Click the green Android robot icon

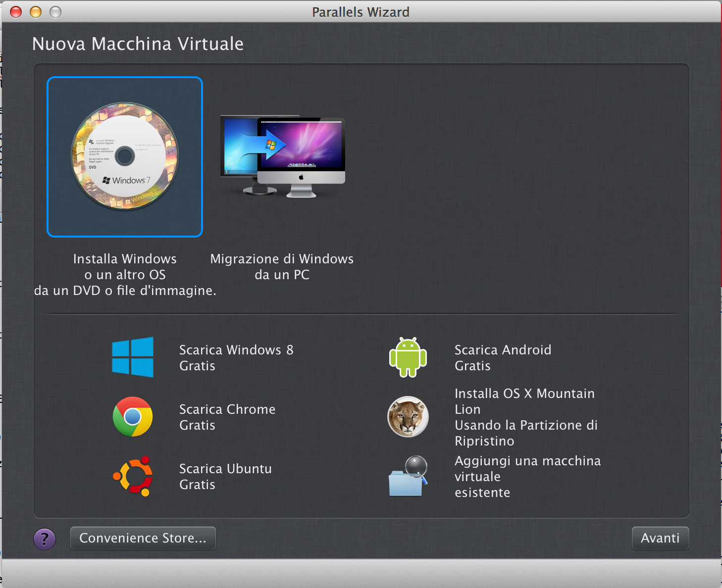[x=408, y=357]
